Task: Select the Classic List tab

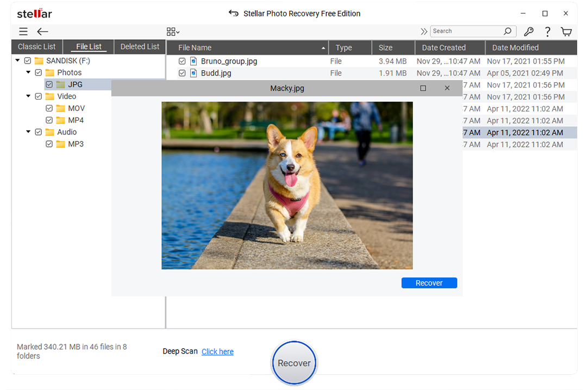Action: click(36, 47)
